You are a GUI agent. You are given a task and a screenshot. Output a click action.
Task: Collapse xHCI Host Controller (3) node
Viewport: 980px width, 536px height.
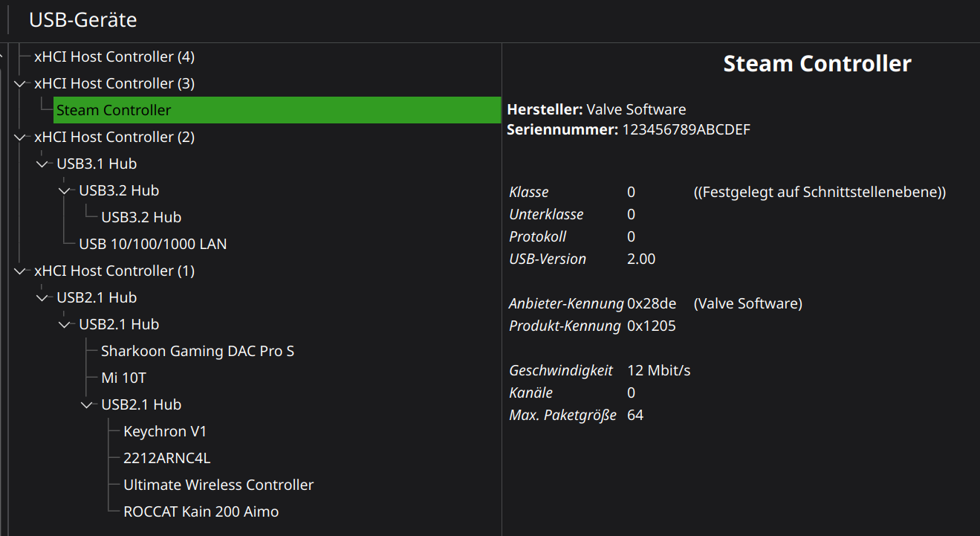[x=19, y=84]
